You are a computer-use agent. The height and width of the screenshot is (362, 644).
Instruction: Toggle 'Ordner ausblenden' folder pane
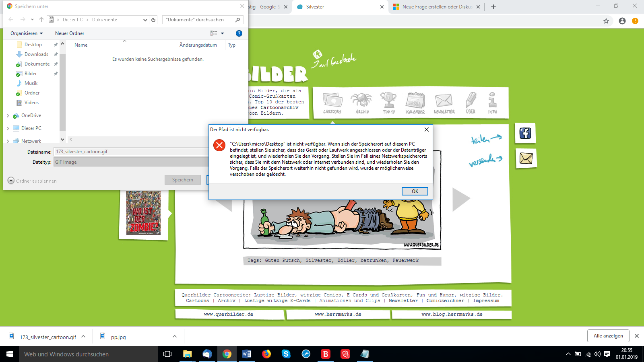point(32,181)
